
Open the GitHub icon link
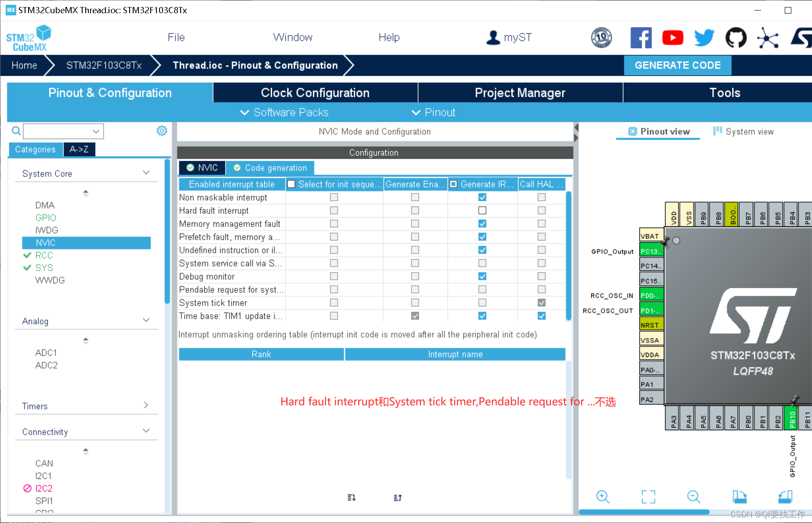[x=736, y=38]
